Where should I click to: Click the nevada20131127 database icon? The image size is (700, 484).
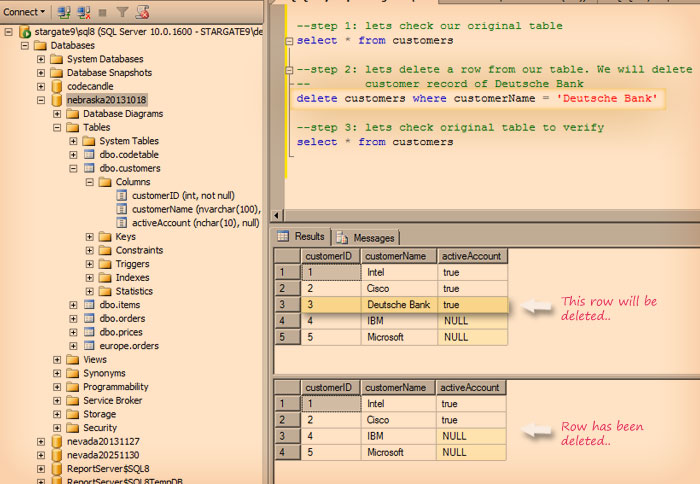pyautogui.click(x=57, y=442)
